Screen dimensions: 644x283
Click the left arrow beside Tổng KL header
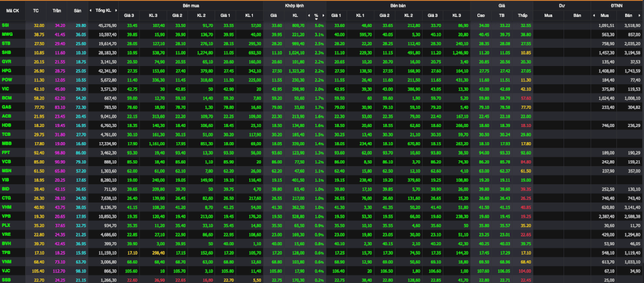tap(92, 10)
